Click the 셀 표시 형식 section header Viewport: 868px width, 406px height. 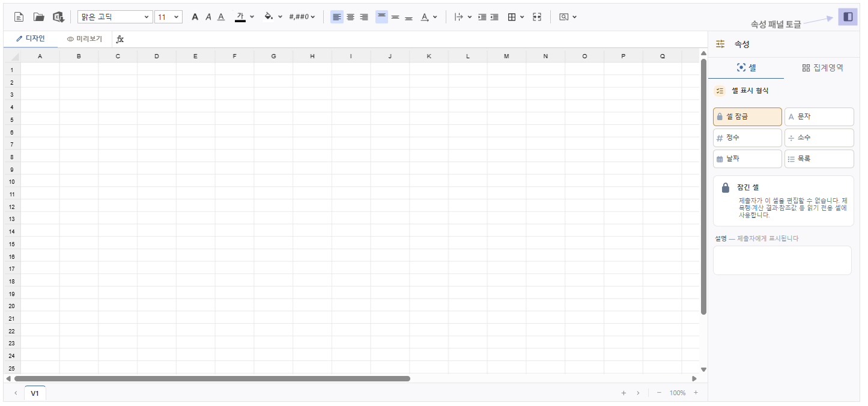(750, 91)
